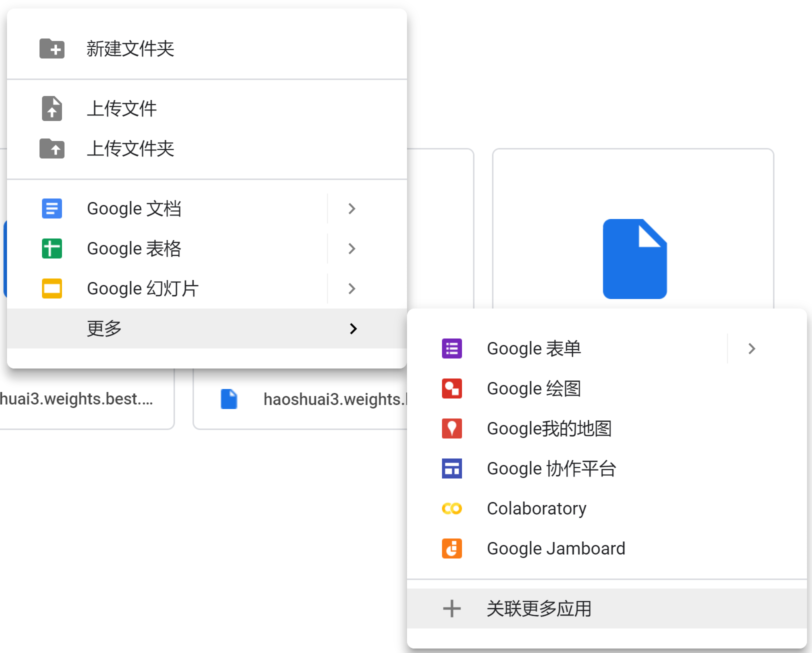Select 新建文件夹 menu entry
The width and height of the screenshot is (812, 653).
(x=207, y=48)
